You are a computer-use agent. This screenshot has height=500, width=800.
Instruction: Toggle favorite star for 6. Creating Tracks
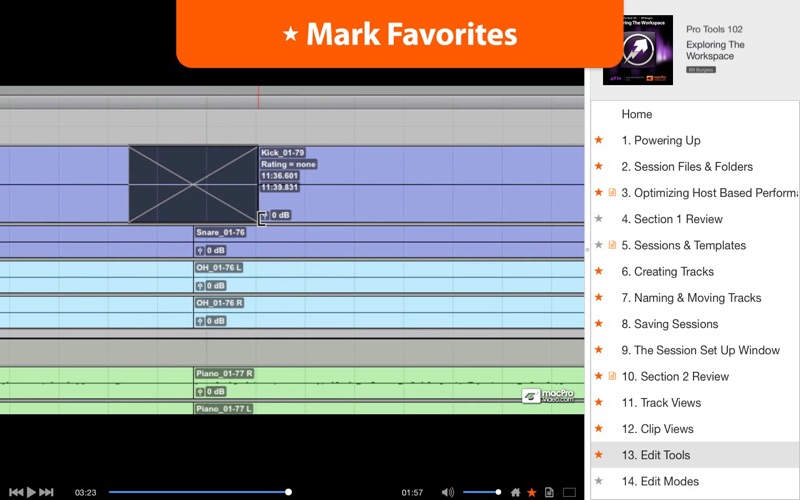click(599, 271)
